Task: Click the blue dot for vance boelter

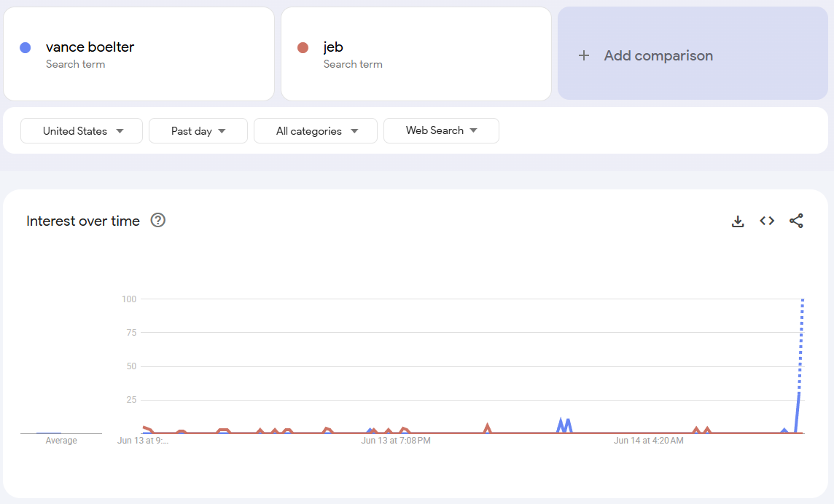Action: tap(25, 48)
